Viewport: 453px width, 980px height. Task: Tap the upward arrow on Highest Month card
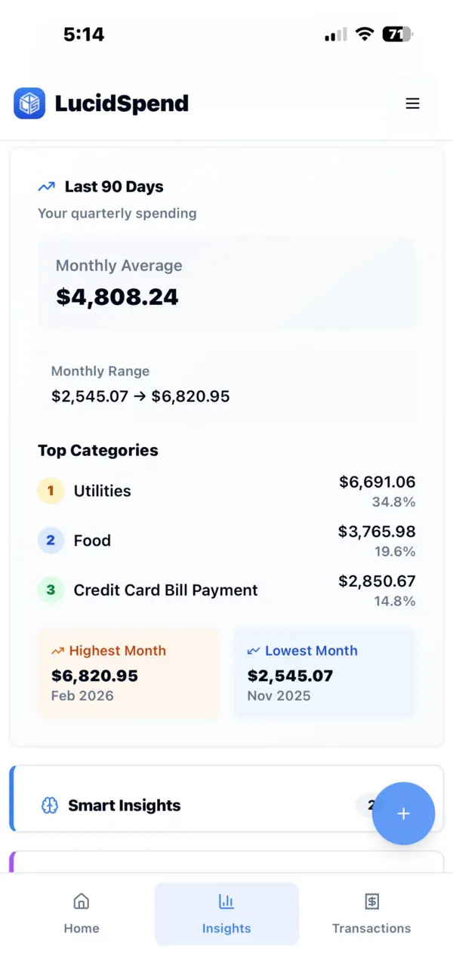(x=57, y=650)
